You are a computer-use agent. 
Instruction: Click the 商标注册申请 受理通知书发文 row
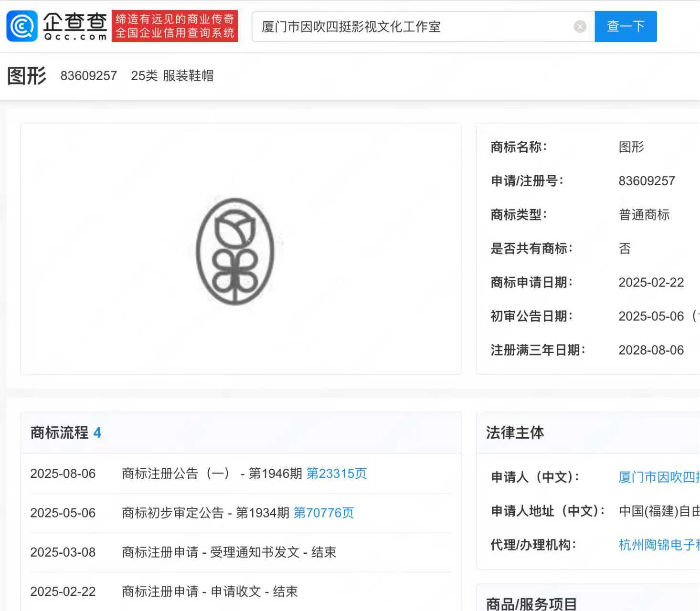229,552
